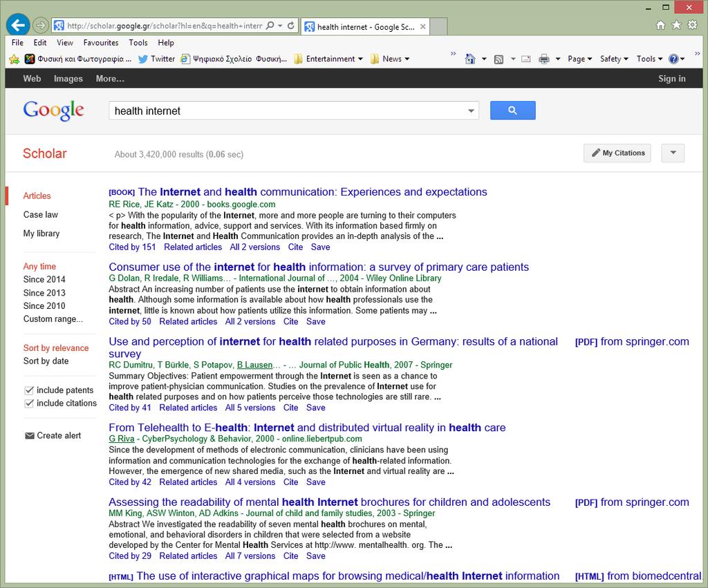Open the Entertainment bookmarks folder
The width and height of the screenshot is (708, 588).
[328, 59]
